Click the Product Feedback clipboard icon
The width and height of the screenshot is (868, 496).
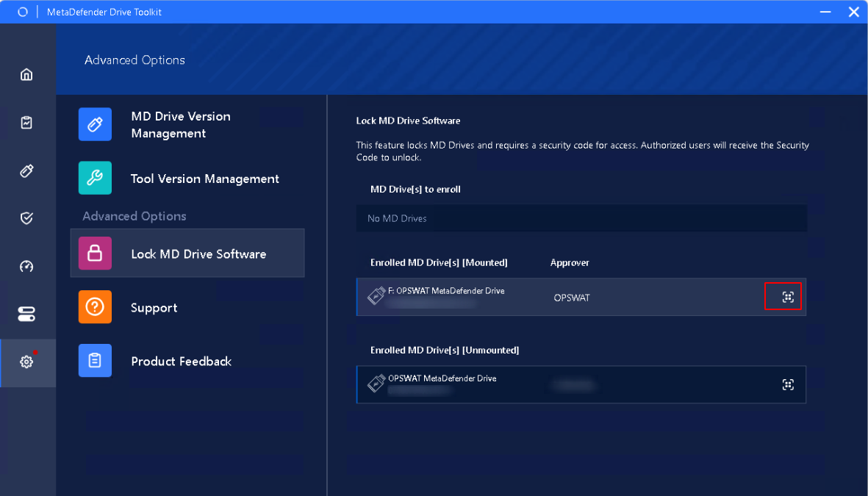(x=96, y=360)
